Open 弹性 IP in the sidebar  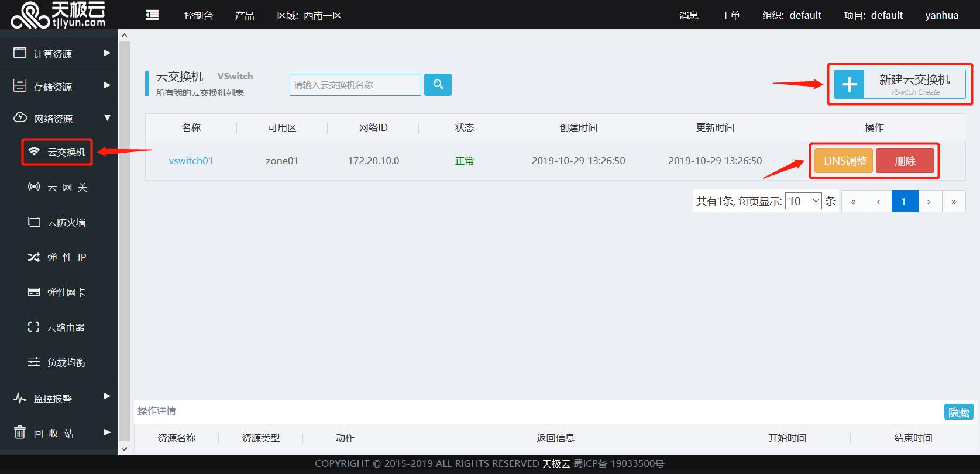click(x=59, y=257)
